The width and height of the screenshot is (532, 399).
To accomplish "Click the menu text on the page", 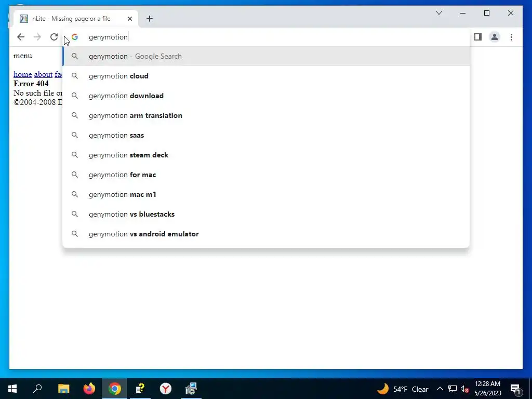I will 23,56.
